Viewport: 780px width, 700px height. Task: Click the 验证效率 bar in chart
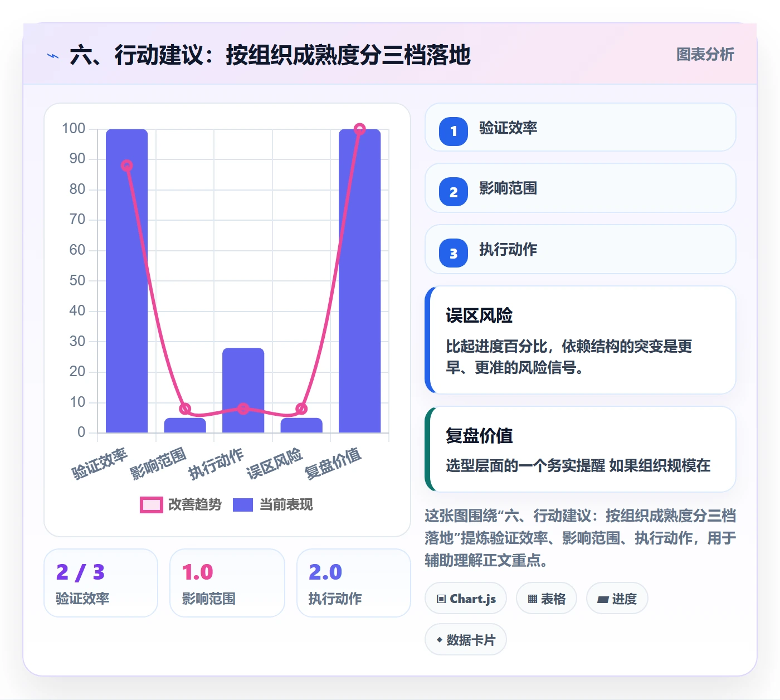click(x=127, y=281)
